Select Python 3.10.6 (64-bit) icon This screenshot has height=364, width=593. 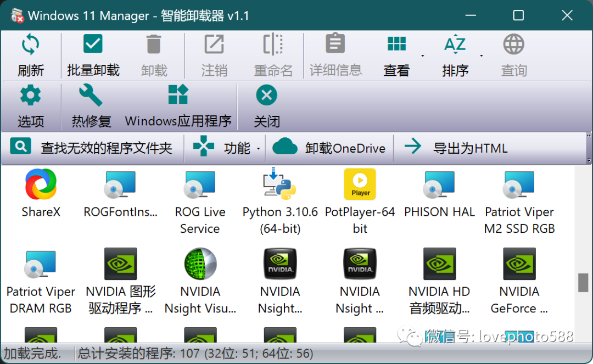point(280,184)
